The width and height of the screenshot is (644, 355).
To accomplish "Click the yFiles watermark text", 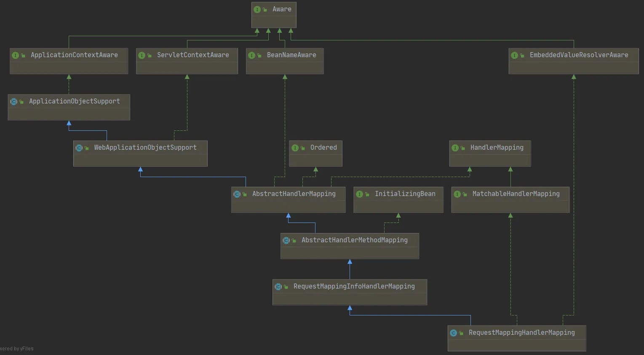I will [x=17, y=349].
